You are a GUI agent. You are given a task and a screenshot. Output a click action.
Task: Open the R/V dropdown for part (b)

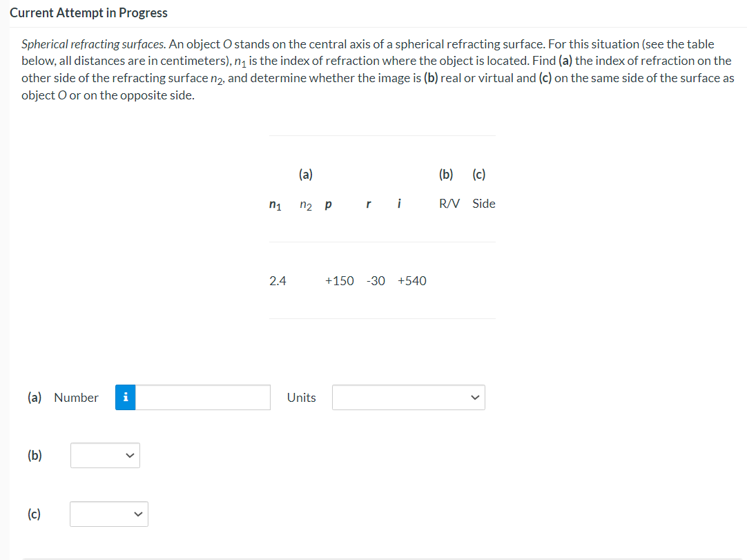[105, 455]
